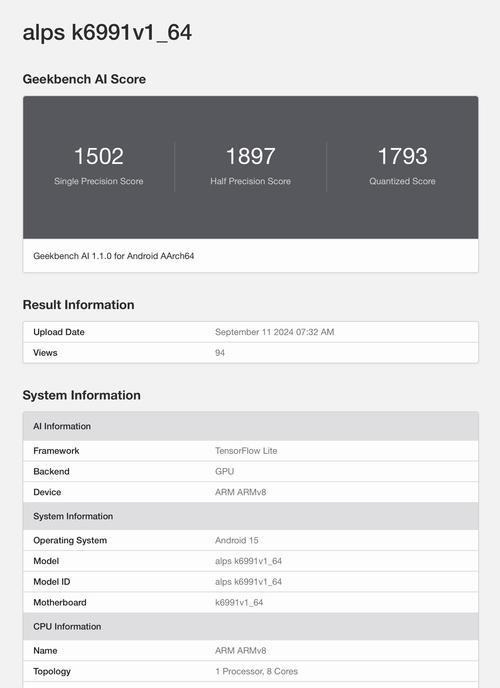This screenshot has height=688, width=500.
Task: Click the Geekbench AI Score heading
Action: point(84,79)
